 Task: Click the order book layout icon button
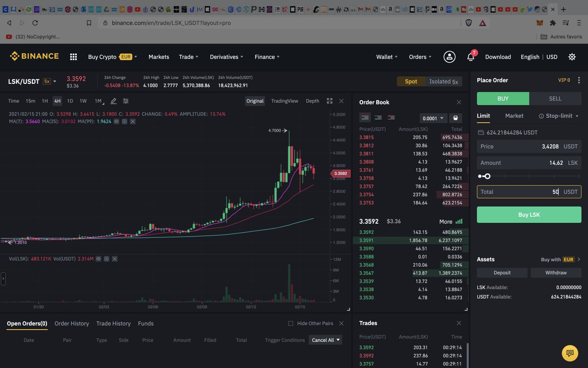(x=456, y=118)
